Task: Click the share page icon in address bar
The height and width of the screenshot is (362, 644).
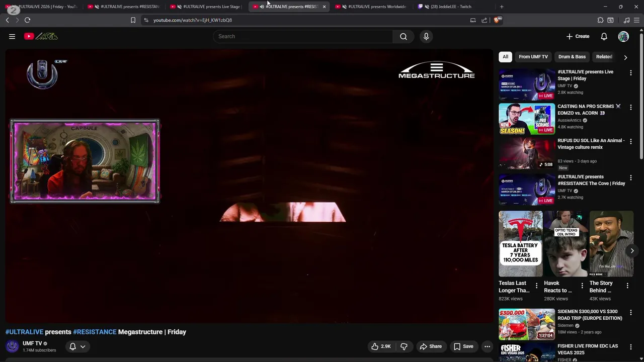Action: pos(484,20)
